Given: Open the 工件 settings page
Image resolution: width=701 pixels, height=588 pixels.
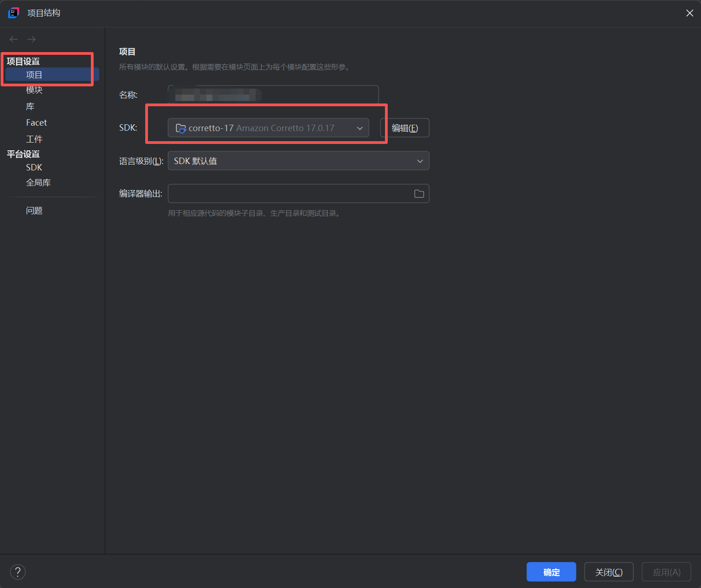Looking at the screenshot, I should click(34, 139).
